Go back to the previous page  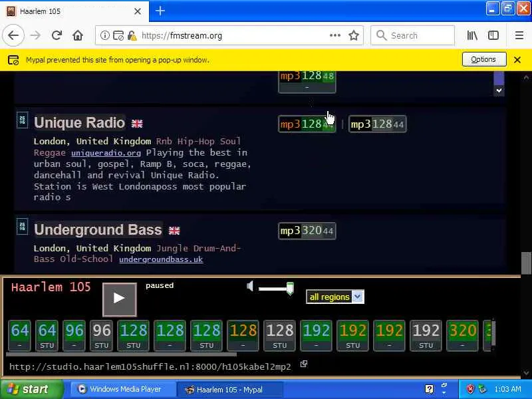(13, 35)
